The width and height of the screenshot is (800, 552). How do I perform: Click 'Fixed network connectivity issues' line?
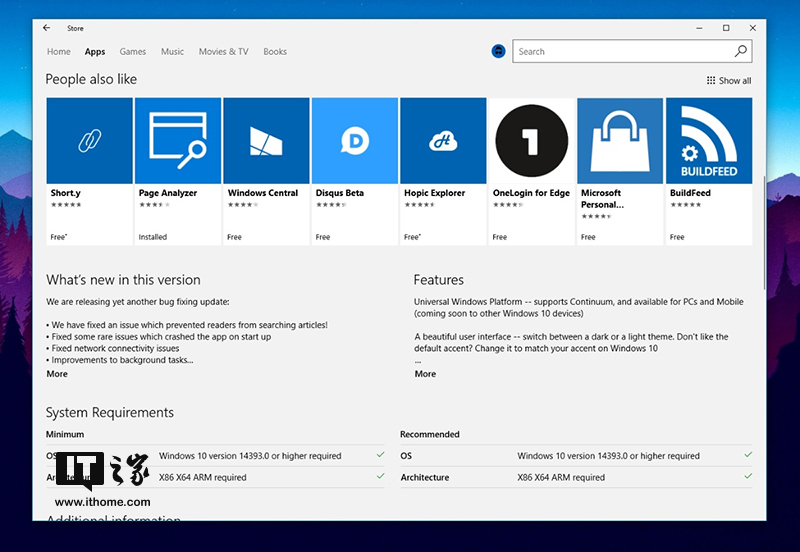coord(112,348)
